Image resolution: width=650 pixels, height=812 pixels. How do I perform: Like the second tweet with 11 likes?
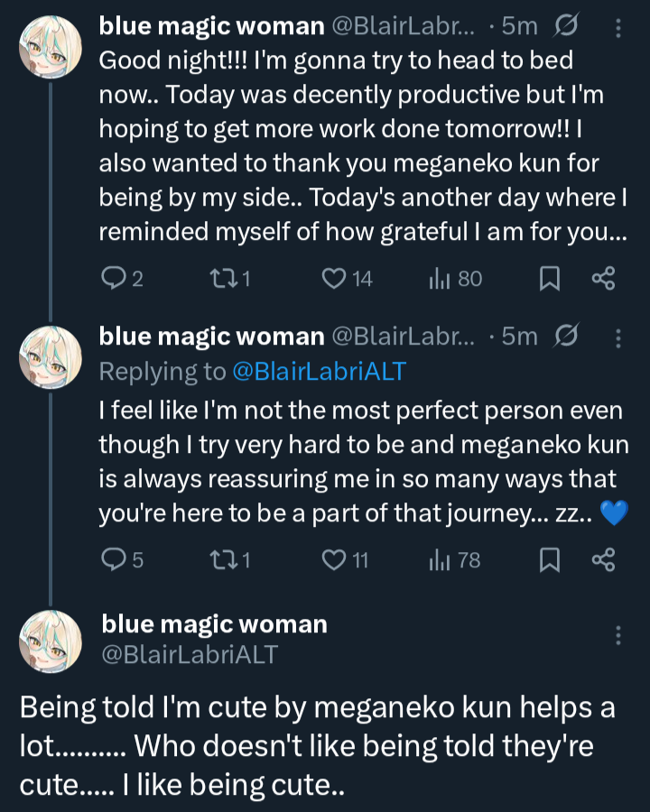[x=335, y=560]
